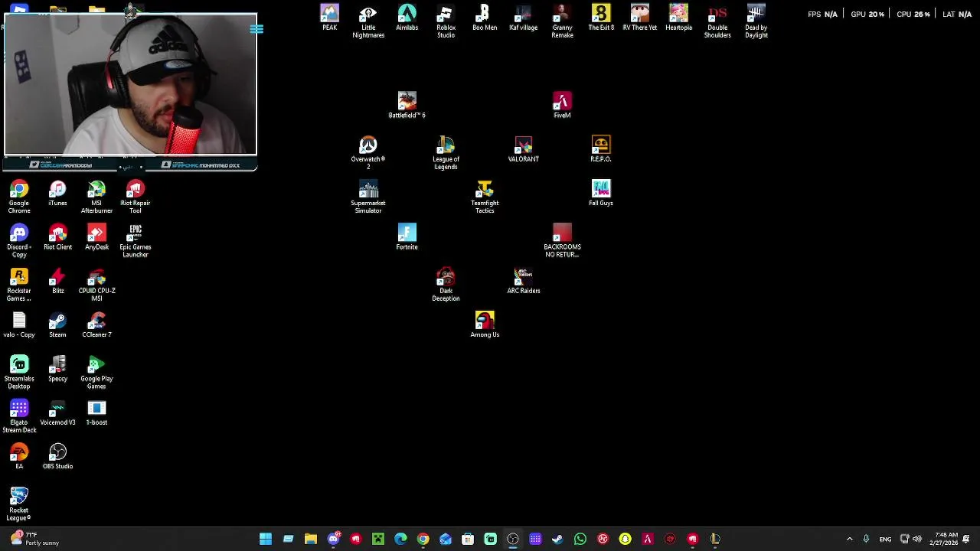Screen dimensions: 980x551
Task: Select the ARC Raiders shortcut
Action: (524, 281)
